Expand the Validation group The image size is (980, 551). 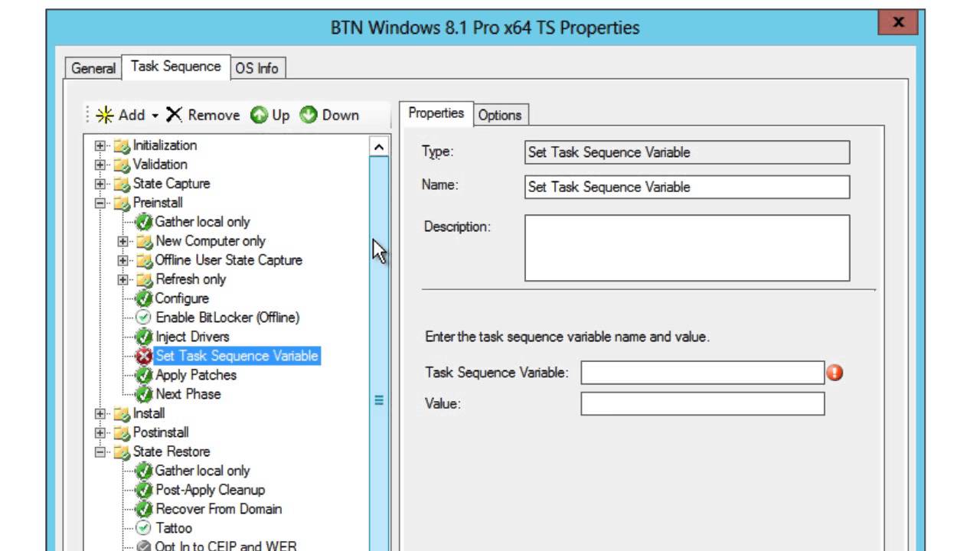pos(100,165)
